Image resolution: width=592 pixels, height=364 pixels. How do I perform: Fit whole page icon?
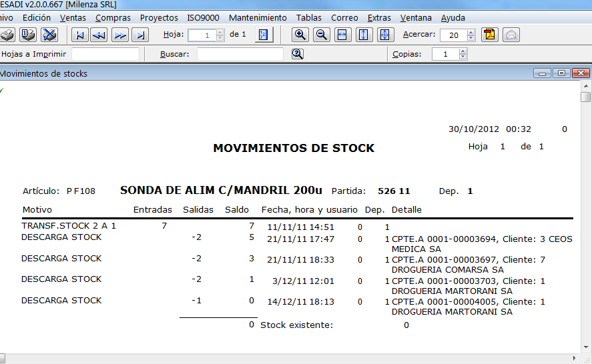[384, 35]
